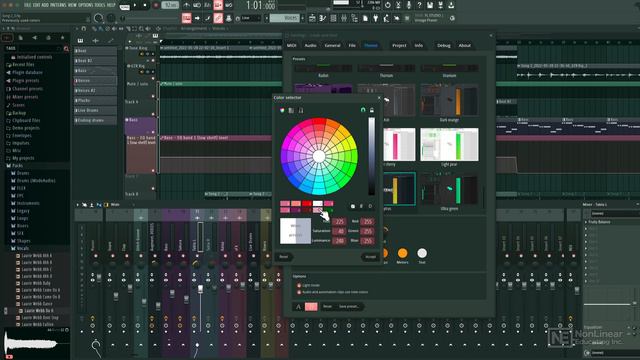The width and height of the screenshot is (640, 360).
Task: Open the TOOLS menu
Action: 100,5
